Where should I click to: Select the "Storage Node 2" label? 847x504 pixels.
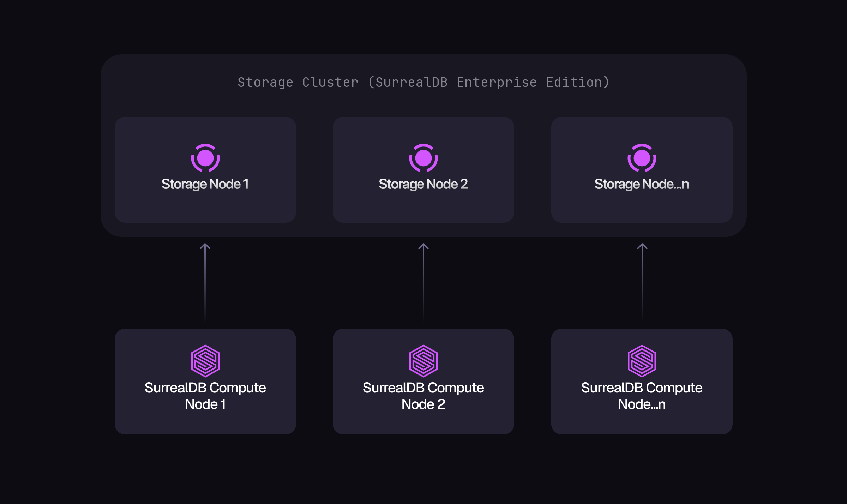(x=423, y=184)
